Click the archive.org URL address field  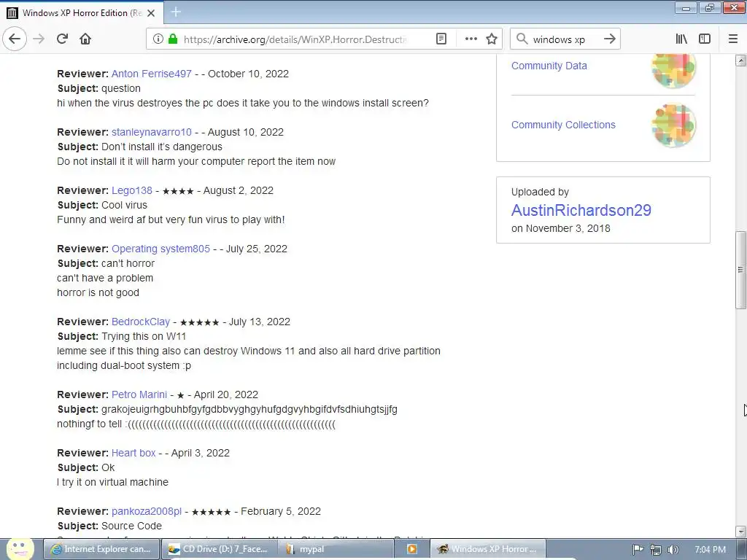tap(295, 39)
